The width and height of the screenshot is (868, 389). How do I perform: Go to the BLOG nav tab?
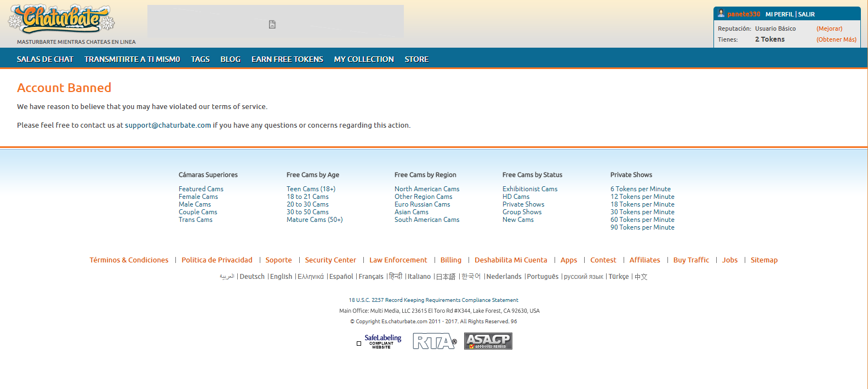coord(230,59)
